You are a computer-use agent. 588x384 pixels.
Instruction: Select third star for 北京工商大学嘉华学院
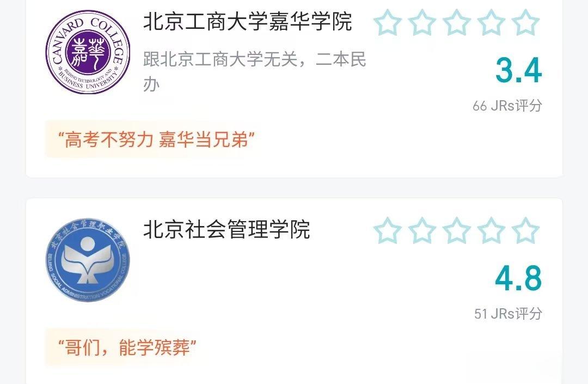pyautogui.click(x=456, y=22)
